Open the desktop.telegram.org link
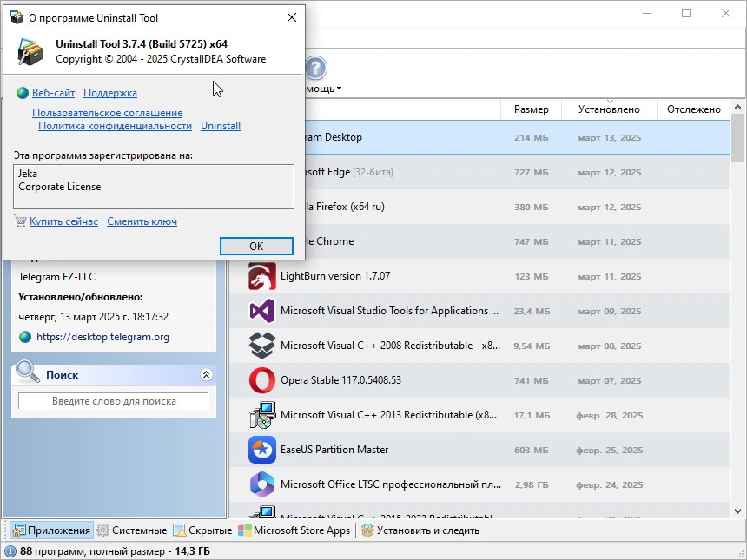This screenshot has width=747, height=560. tap(102, 337)
